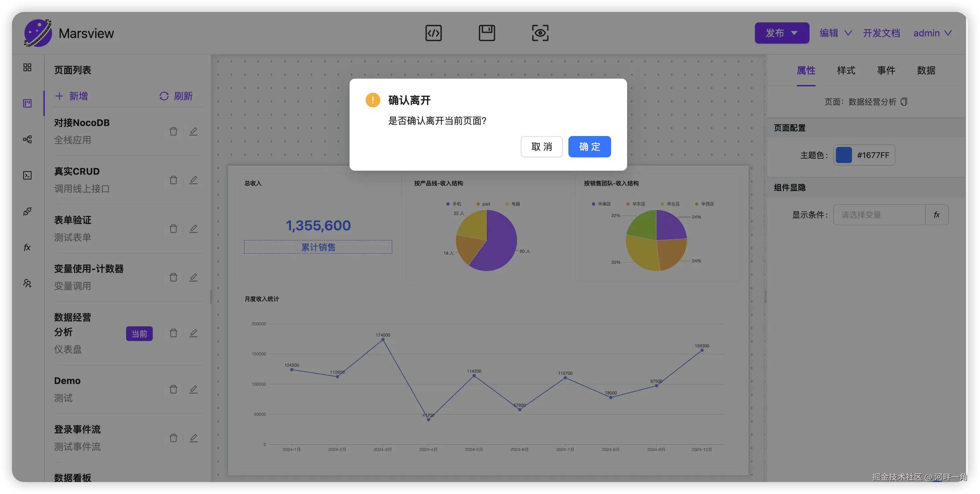The height and width of the screenshot is (494, 980).
Task: Click the fx button beside 显示条件
Action: pos(937,215)
